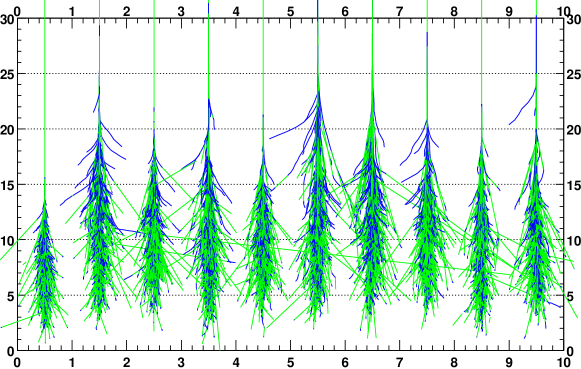Click the 25 label on right axis
The height and width of the screenshot is (369, 581).
574,75
